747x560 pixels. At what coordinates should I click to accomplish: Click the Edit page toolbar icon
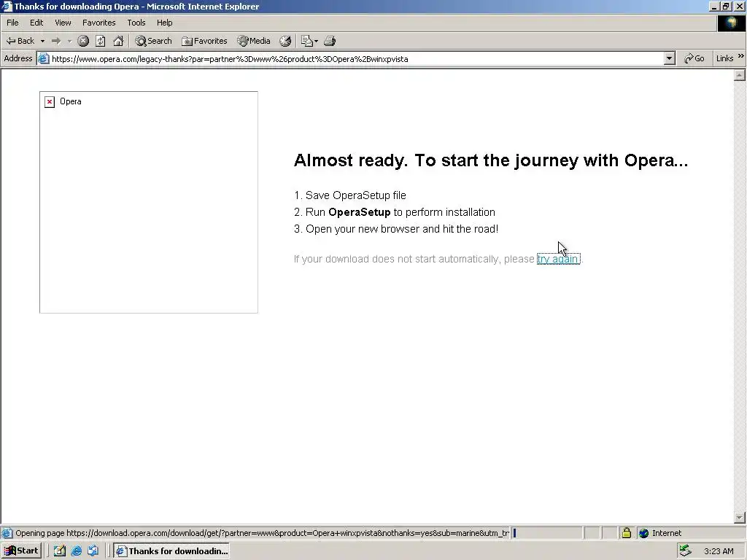(x=306, y=41)
